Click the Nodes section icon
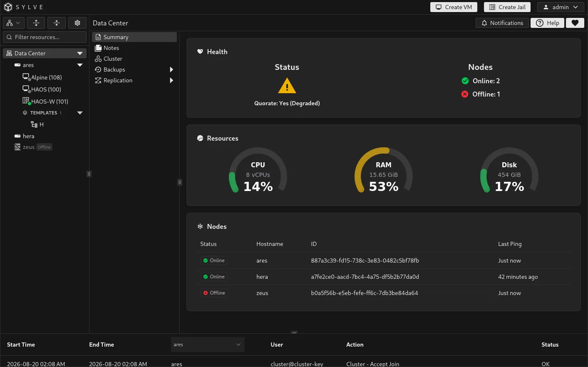Screen dimensions: 588x367 tap(200, 226)
